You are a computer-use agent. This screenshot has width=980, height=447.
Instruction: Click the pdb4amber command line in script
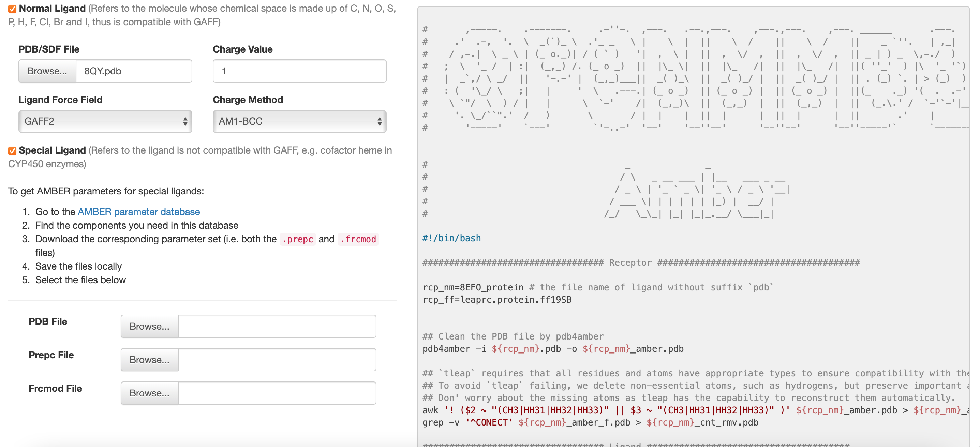[x=553, y=349]
